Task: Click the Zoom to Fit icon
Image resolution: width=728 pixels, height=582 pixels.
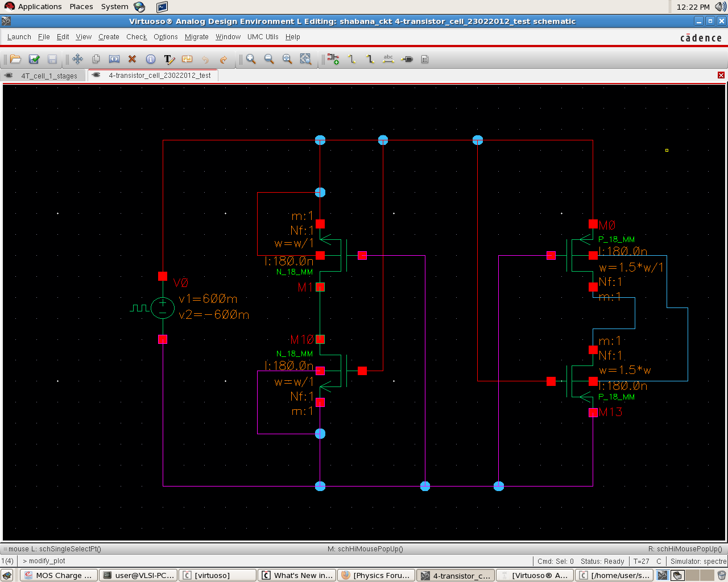Action: coord(287,59)
